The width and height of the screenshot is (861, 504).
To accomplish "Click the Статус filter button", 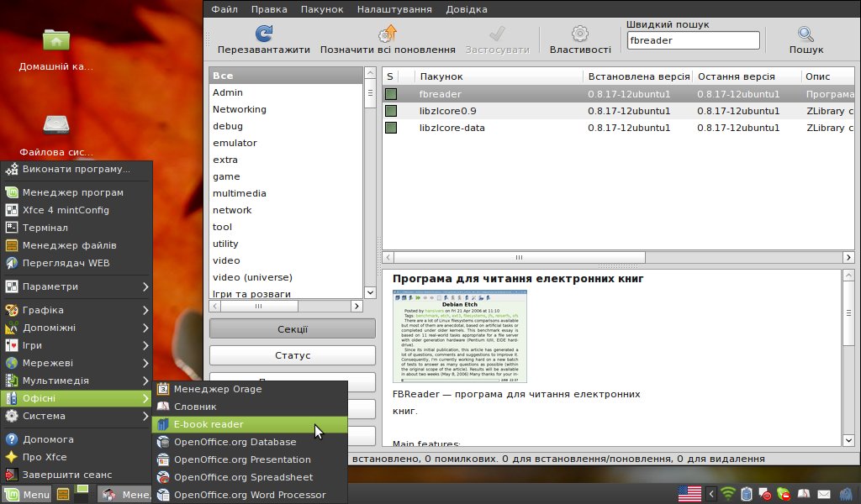I will [292, 355].
